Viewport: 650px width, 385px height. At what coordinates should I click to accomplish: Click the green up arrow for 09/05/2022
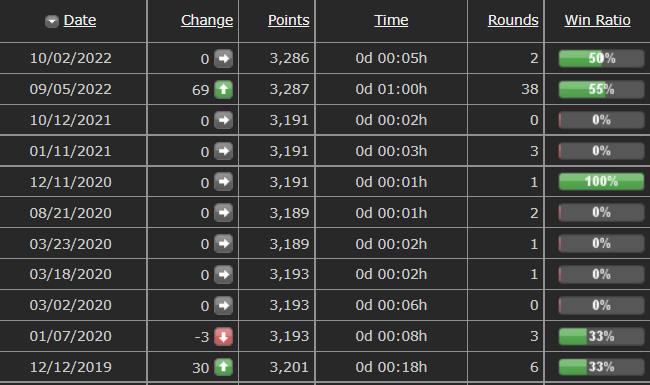223,89
